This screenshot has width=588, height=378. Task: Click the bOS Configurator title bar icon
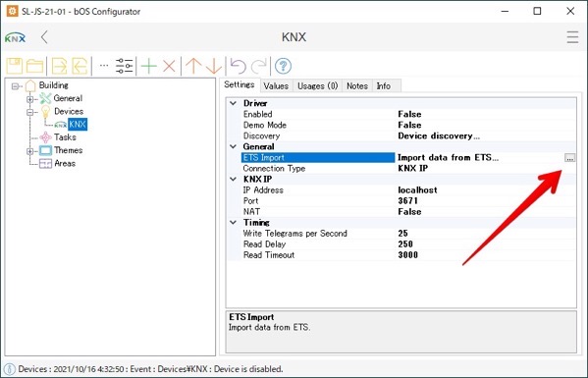(12, 11)
